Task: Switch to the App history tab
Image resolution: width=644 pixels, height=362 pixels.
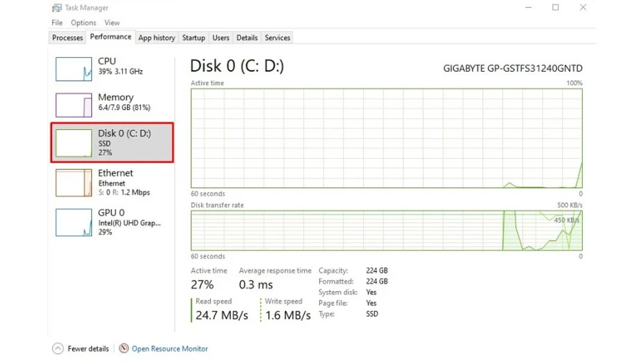Action: [x=157, y=38]
